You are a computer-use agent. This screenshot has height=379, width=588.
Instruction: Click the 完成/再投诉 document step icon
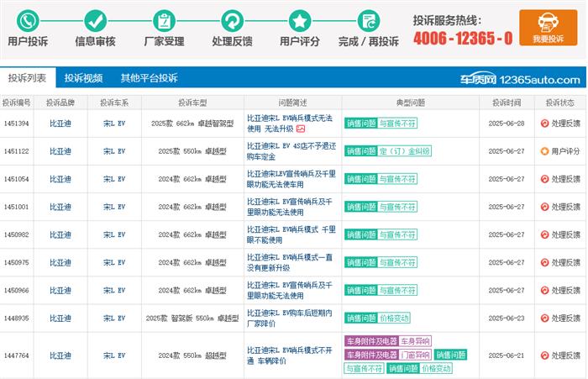pos(368,21)
